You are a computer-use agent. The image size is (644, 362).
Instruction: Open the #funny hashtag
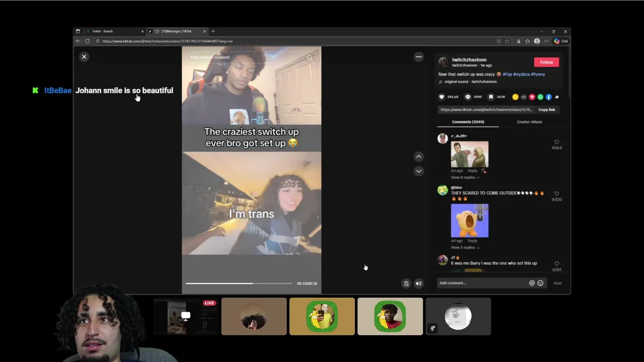(538, 74)
